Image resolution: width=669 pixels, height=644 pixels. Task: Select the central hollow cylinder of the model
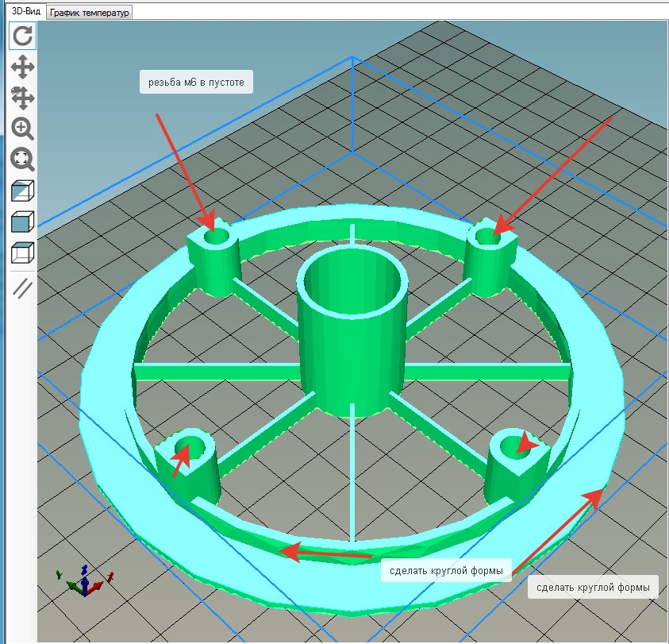coord(352,334)
